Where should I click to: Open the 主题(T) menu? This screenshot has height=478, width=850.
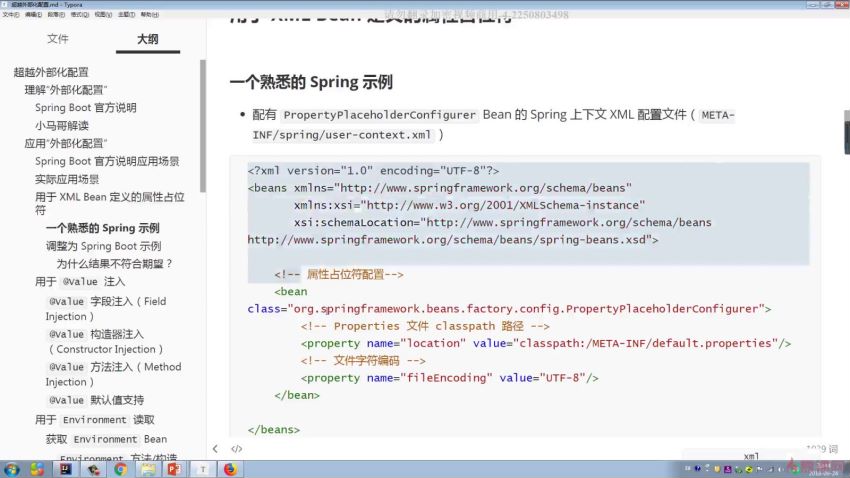tap(126, 15)
